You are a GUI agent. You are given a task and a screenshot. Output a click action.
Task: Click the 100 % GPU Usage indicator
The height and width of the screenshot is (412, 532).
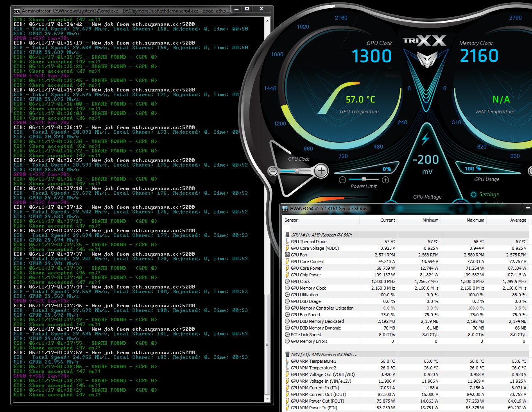473,168
